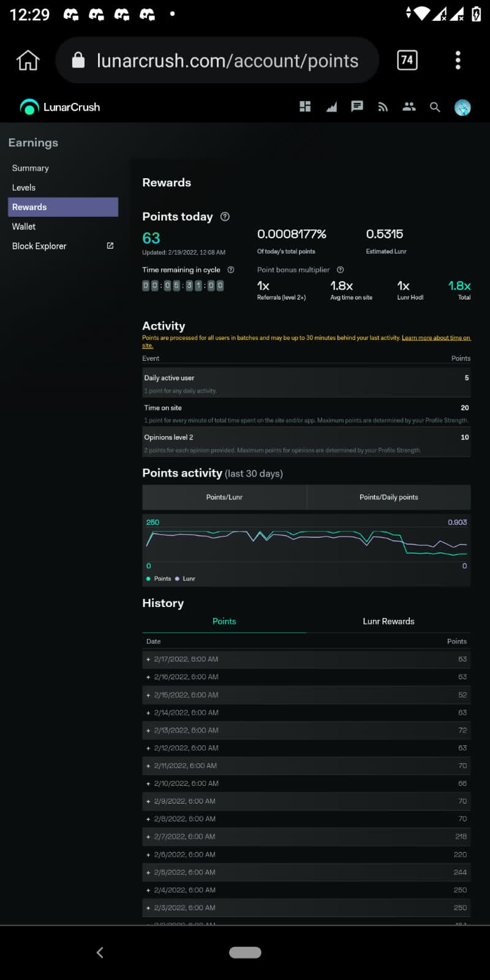Tap the first Discord notification icon in status bar

click(x=71, y=14)
